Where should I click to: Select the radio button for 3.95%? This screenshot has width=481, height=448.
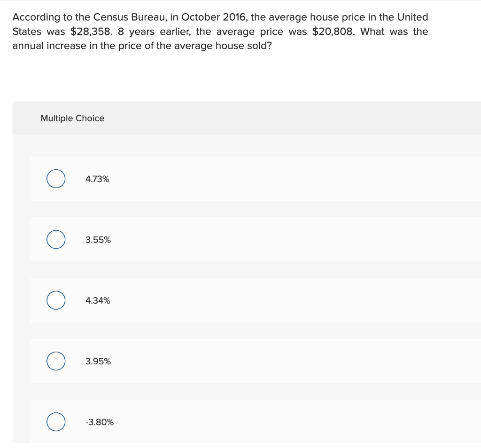(x=55, y=361)
